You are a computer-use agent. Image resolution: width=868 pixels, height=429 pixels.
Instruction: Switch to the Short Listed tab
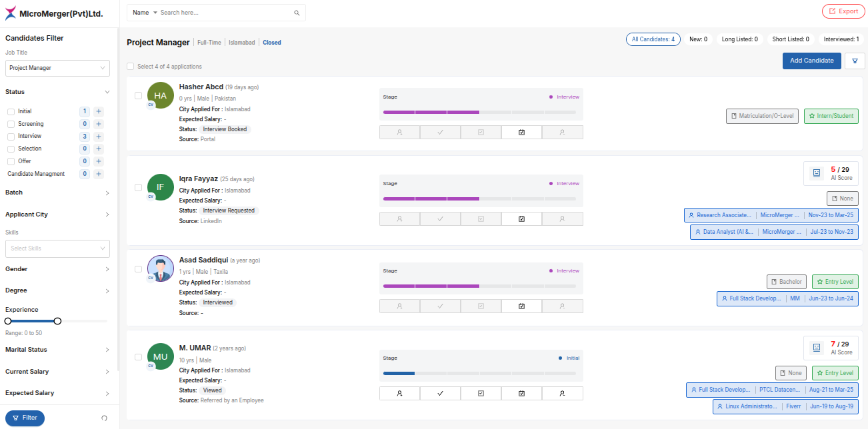(x=791, y=39)
